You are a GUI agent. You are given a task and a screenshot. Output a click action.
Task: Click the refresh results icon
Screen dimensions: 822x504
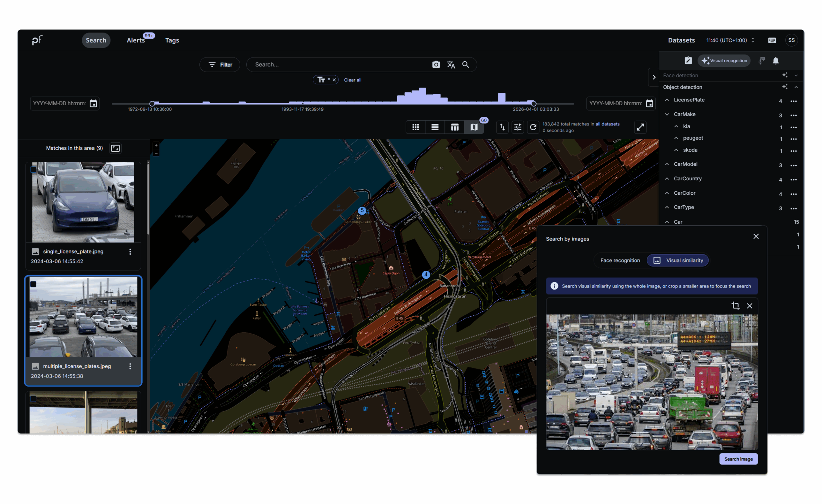pos(533,127)
